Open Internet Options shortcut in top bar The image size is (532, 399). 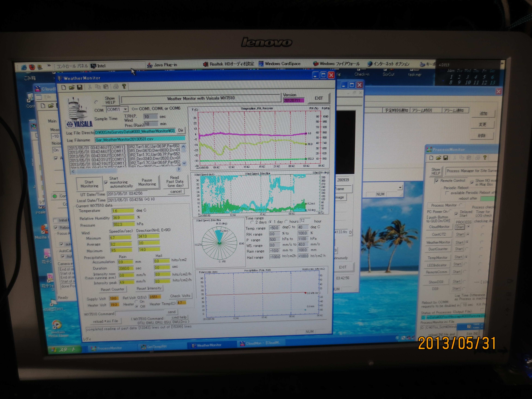click(x=388, y=64)
